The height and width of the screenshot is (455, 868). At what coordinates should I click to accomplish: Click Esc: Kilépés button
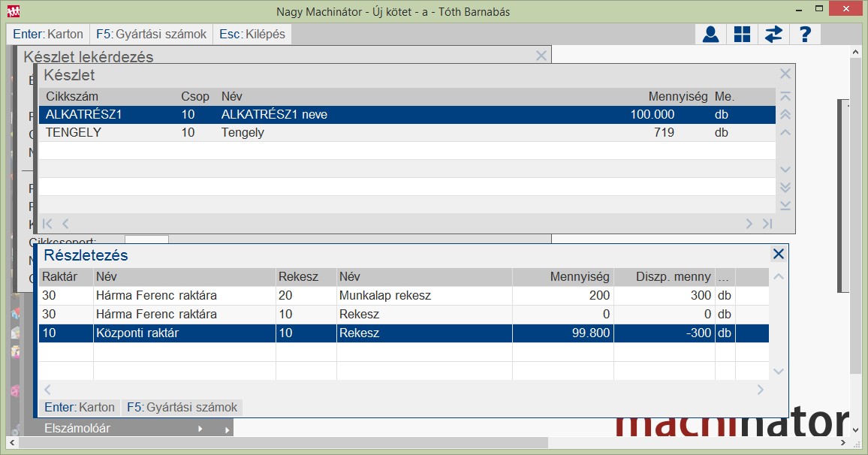coord(252,35)
